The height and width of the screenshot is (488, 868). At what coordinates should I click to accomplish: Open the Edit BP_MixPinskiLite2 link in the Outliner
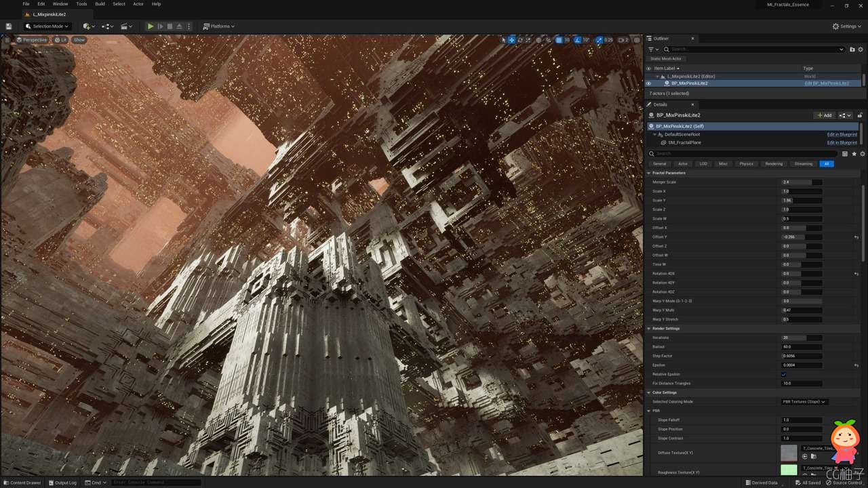pos(826,83)
